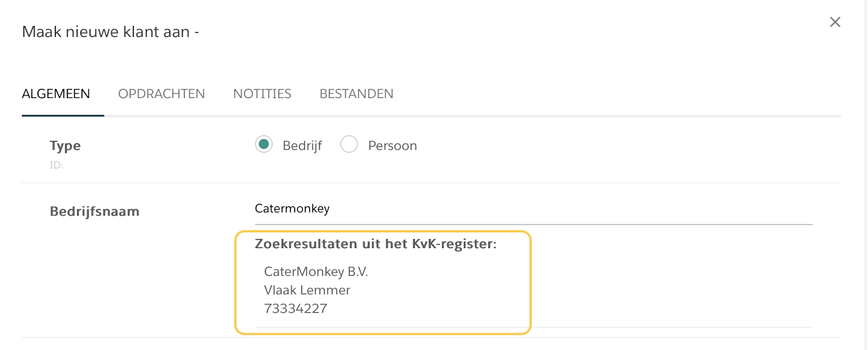The width and height of the screenshot is (868, 350).
Task: Select KvK number 73334227
Action: (296, 308)
